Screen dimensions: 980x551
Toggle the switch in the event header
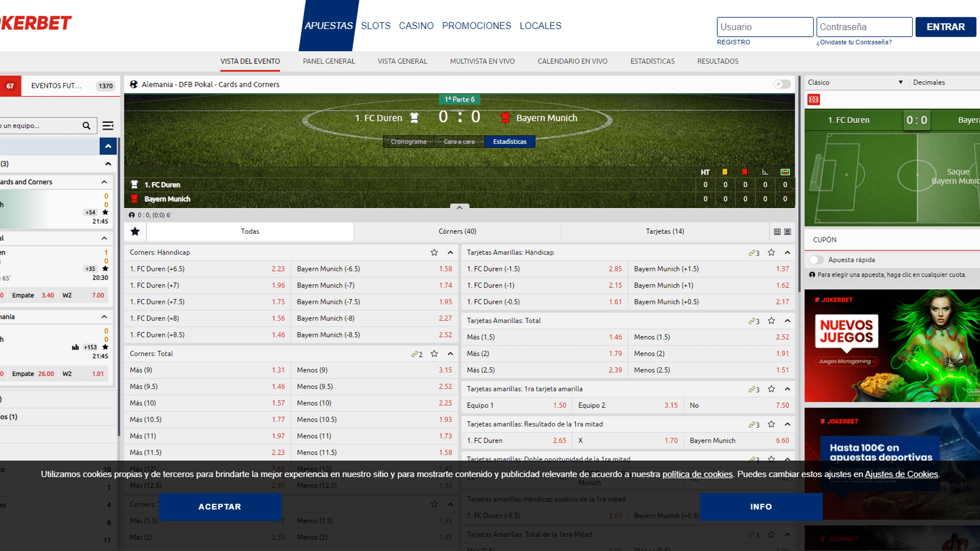coord(781,84)
